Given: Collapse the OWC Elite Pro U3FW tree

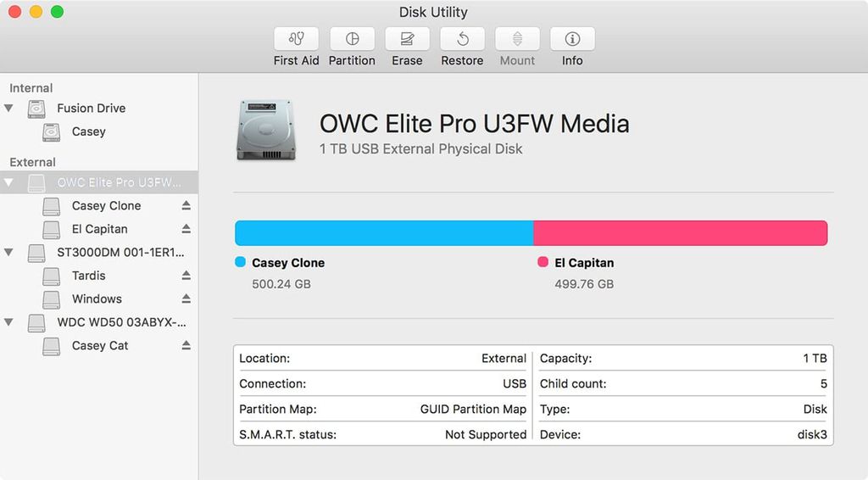Looking at the screenshot, I should pos(8,182).
